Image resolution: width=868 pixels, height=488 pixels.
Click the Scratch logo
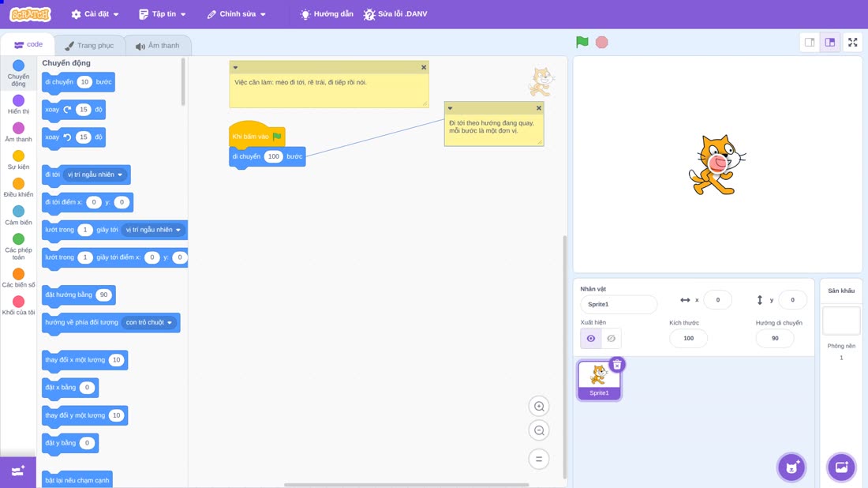point(31,14)
